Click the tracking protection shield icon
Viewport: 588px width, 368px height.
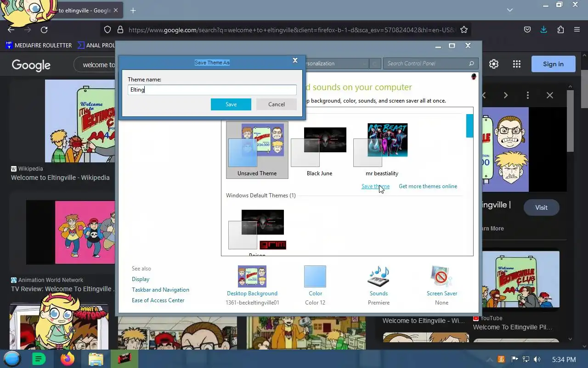tap(107, 29)
